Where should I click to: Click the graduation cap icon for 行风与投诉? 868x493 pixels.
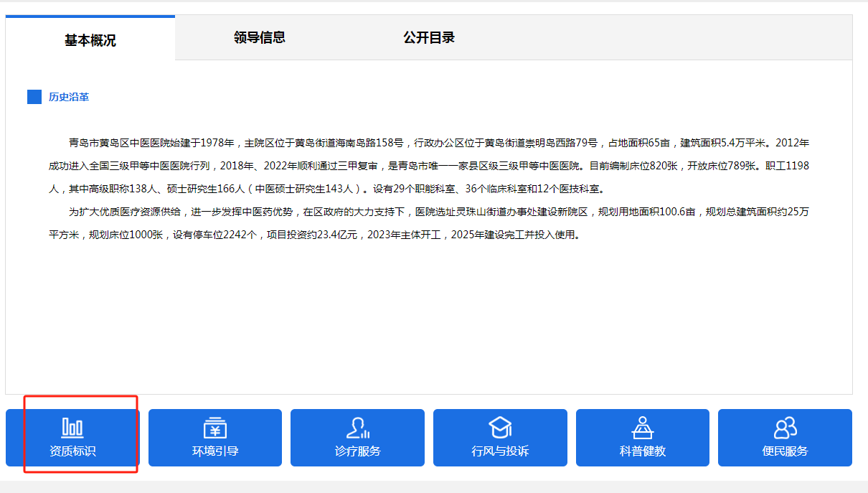tap(500, 428)
